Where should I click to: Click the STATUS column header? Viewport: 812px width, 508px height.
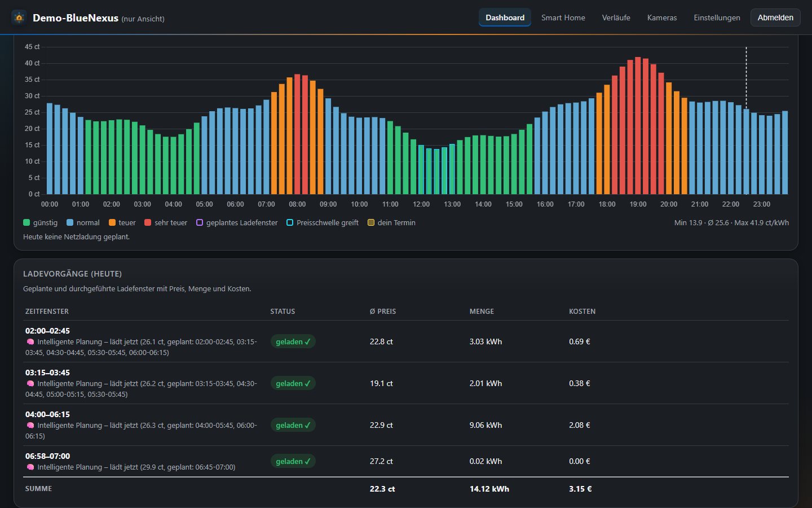[283, 312]
